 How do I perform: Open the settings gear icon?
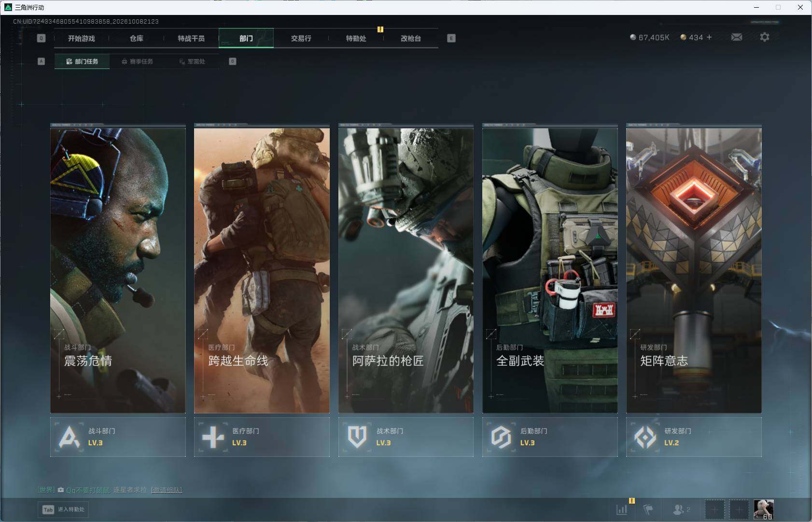pyautogui.click(x=765, y=37)
